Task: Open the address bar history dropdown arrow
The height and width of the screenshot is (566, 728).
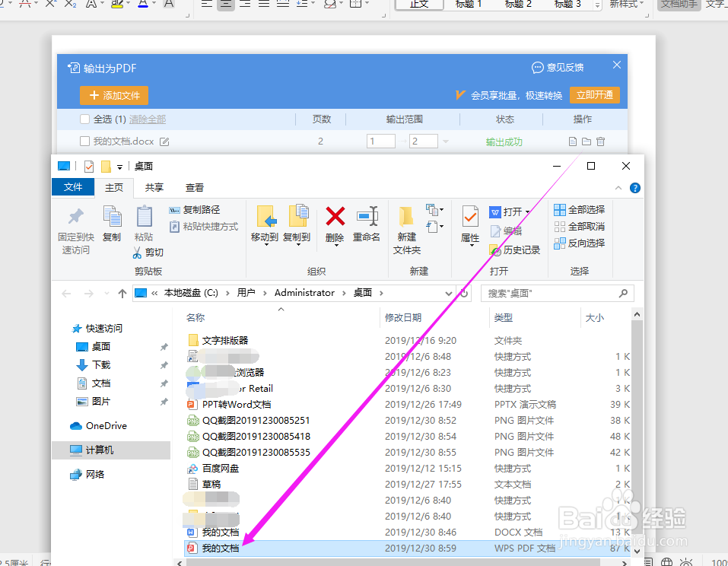Action: (447, 292)
